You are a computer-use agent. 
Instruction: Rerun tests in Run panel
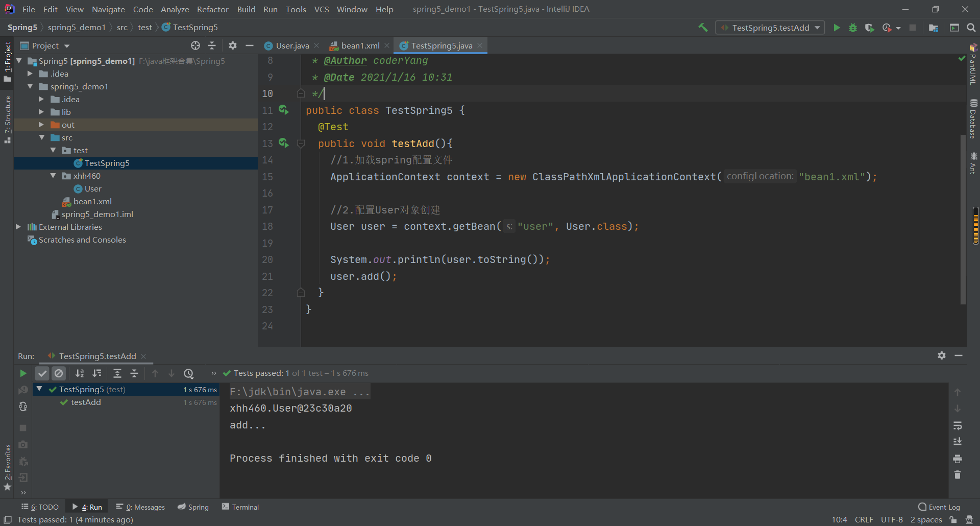click(x=23, y=373)
